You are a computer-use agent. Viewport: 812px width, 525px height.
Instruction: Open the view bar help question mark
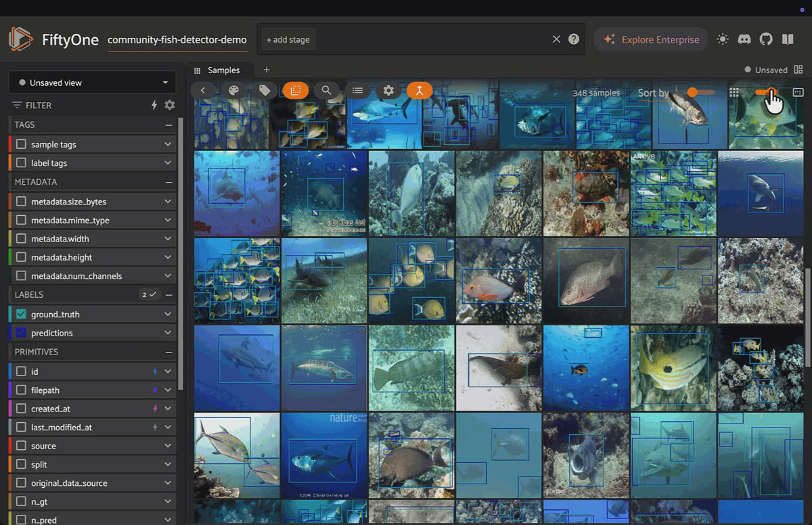point(574,39)
